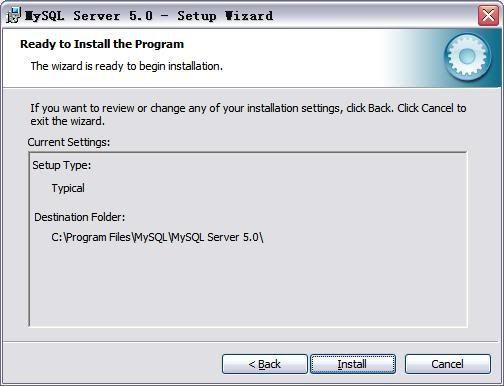Click the Destination Folder label
The height and width of the screenshot is (386, 504).
[x=80, y=217]
